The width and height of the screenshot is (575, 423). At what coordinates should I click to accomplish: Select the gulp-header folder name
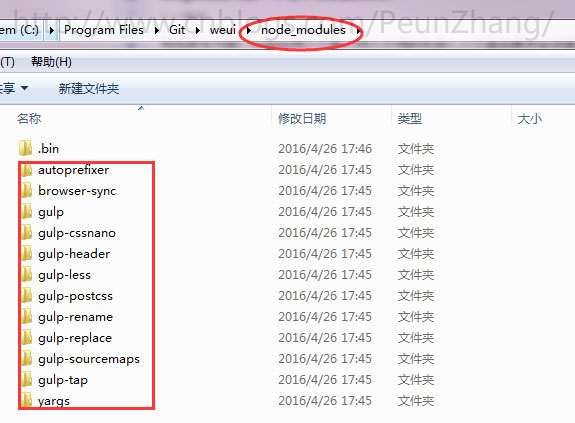click(x=74, y=254)
